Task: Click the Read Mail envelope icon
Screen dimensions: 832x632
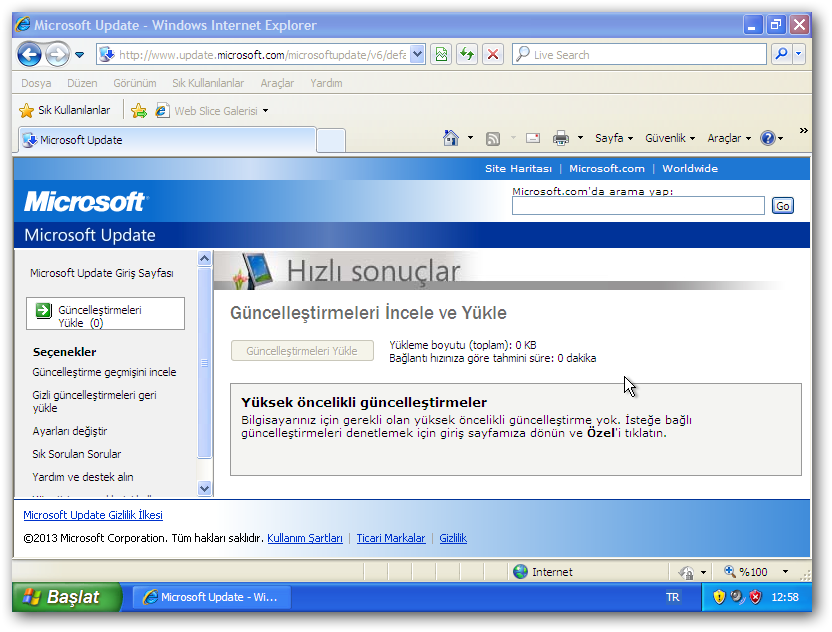Action: [533, 138]
